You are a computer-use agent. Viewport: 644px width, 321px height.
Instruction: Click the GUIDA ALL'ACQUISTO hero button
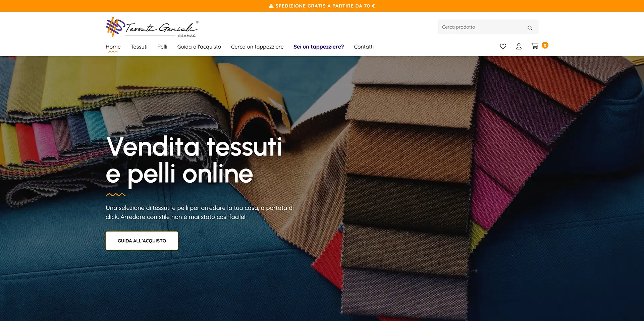pyautogui.click(x=142, y=241)
